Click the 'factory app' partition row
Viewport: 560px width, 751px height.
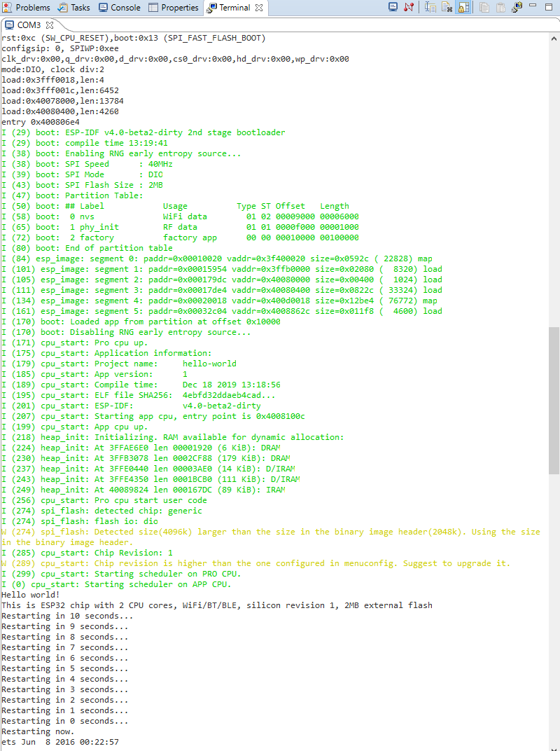pos(181,238)
